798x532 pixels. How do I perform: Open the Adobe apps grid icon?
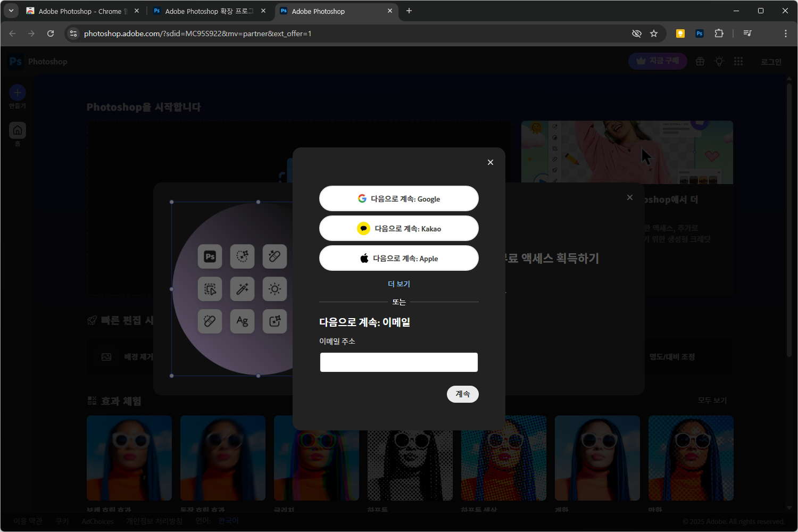(738, 62)
